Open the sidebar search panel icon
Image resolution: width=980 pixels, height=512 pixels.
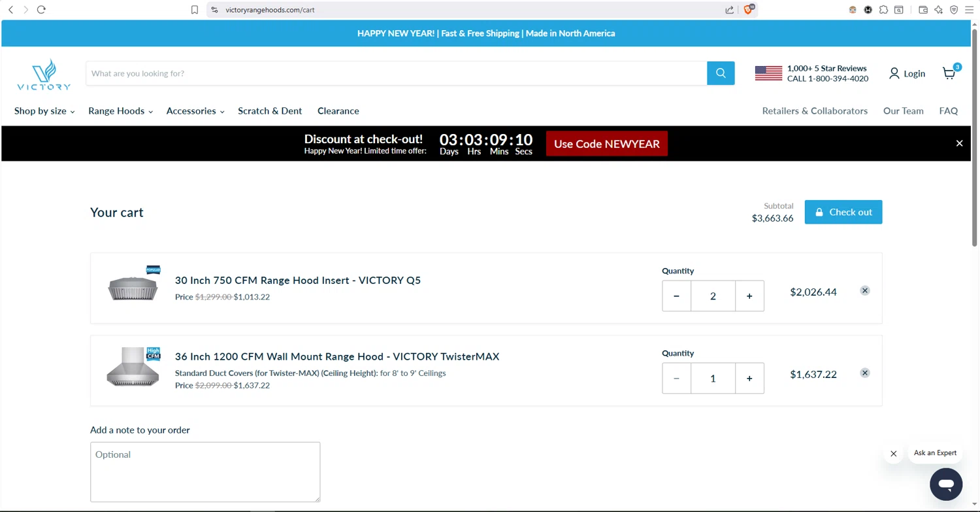point(899,10)
